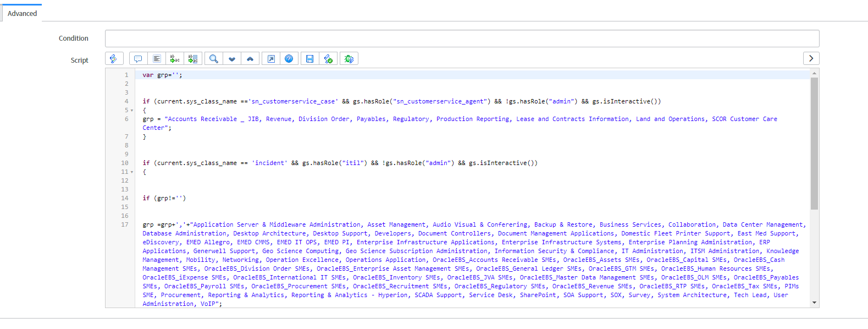Click the line "if (grp!='')"

pos(164,198)
